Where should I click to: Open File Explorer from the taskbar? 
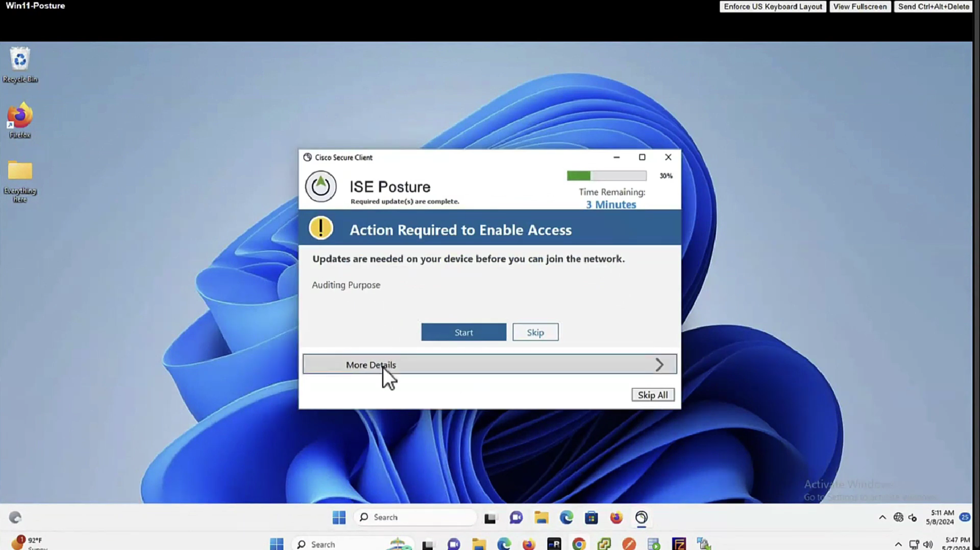[541, 517]
